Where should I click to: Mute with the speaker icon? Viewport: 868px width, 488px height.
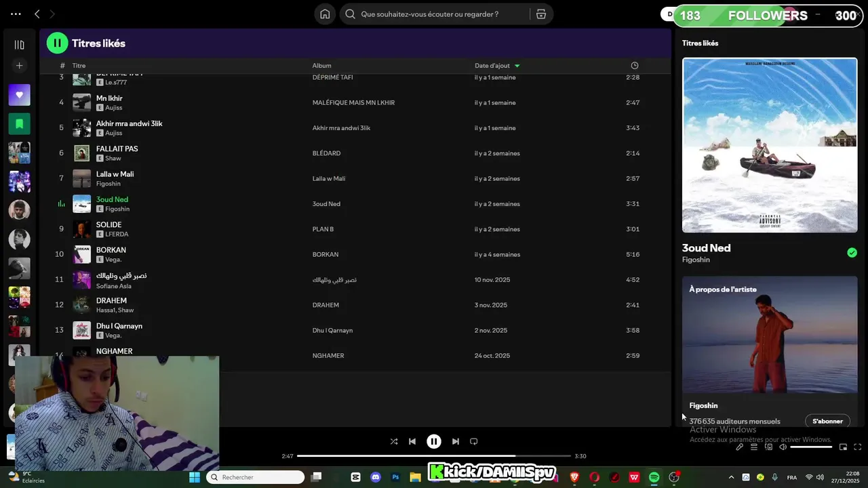coord(783,447)
